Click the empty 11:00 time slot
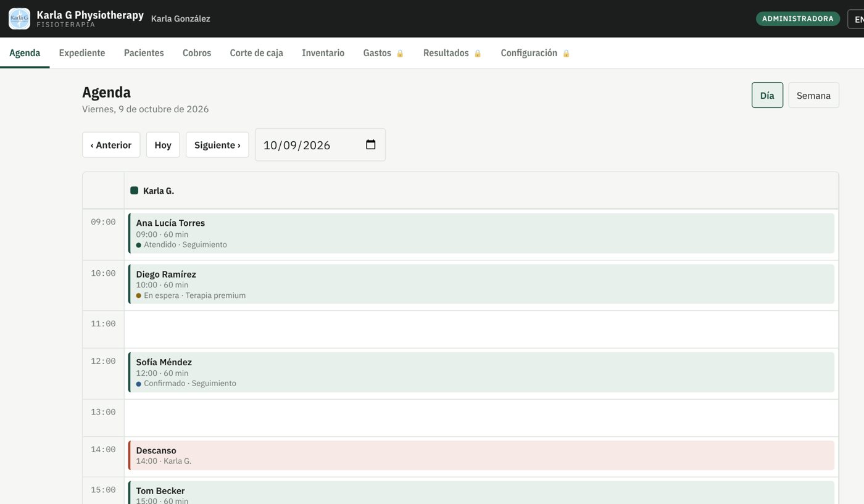864x504 pixels. click(x=481, y=329)
